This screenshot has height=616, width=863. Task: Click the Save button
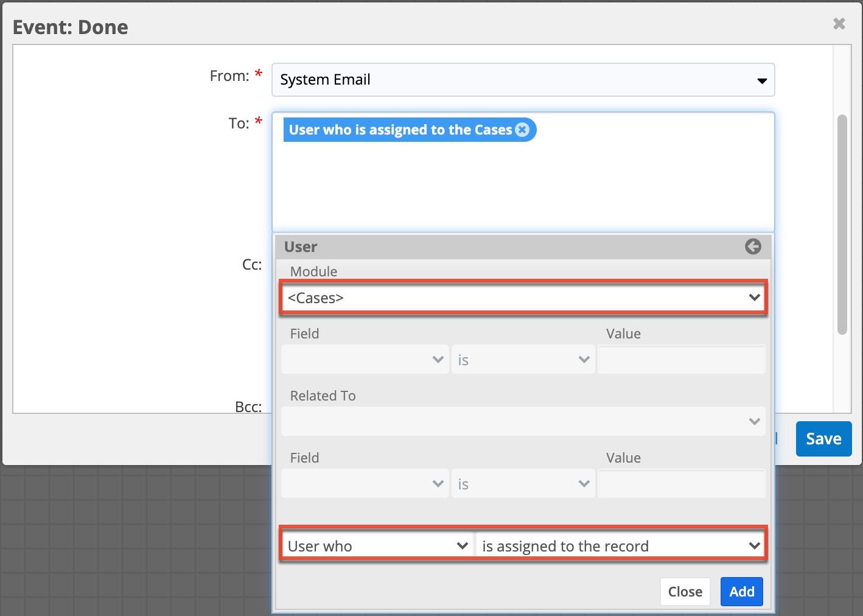823,439
